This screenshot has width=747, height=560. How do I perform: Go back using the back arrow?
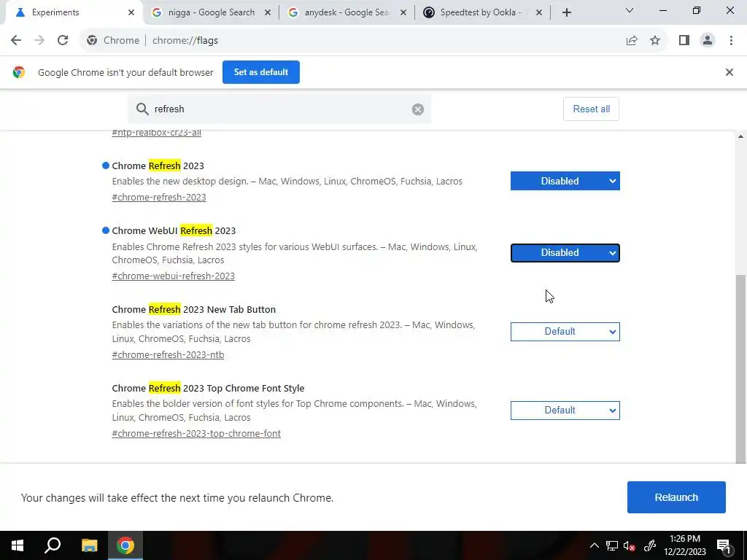(16, 41)
